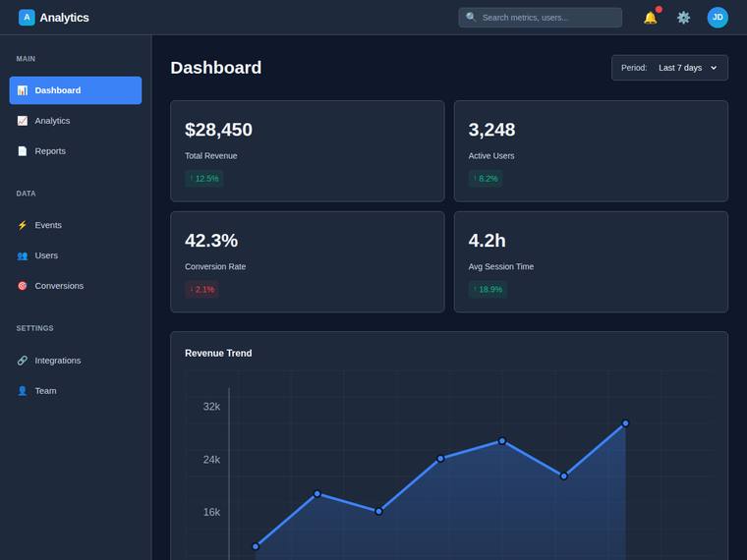Screen dimensions: 747x560
Task: Click the Dashboard bar chart icon
Action: click(x=23, y=90)
